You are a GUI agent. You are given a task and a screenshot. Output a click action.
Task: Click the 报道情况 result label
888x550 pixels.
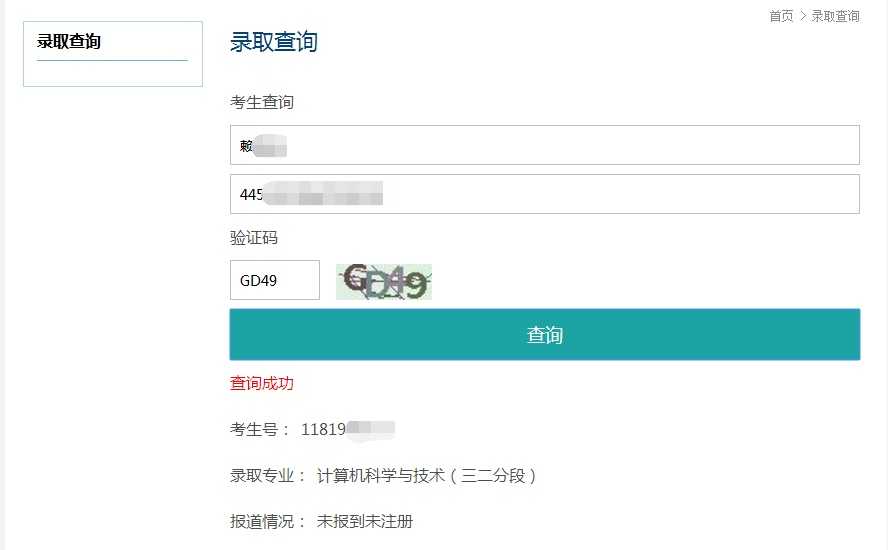pos(262,521)
